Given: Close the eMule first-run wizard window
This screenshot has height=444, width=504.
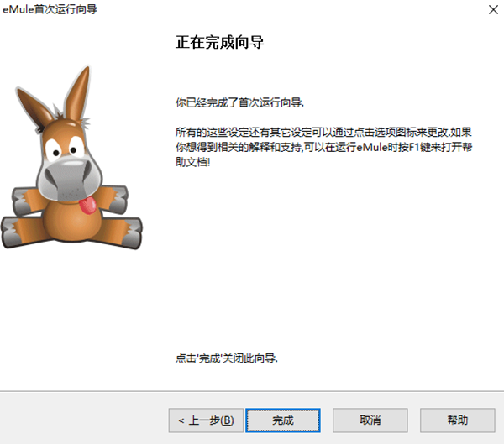Looking at the screenshot, I should [x=493, y=9].
